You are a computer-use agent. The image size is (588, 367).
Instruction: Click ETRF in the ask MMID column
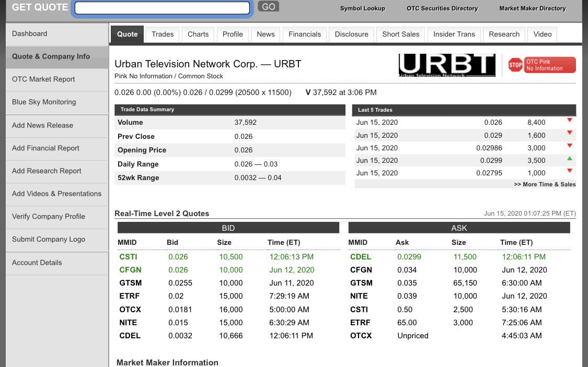point(360,323)
